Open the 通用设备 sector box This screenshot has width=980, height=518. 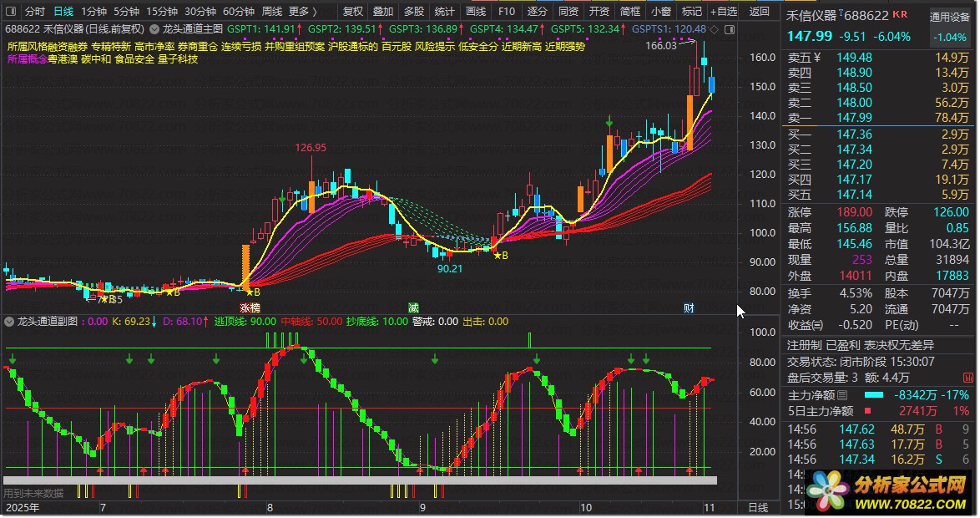[x=951, y=17]
